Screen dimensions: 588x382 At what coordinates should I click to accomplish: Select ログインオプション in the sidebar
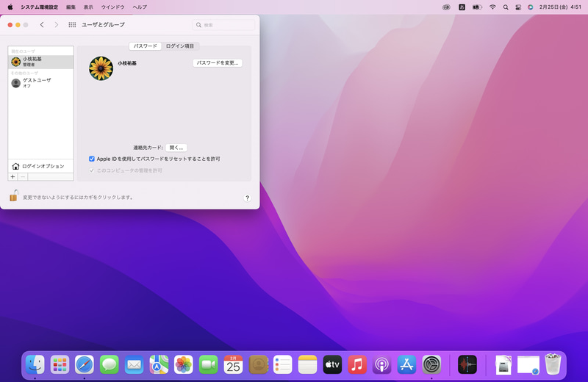click(x=41, y=166)
